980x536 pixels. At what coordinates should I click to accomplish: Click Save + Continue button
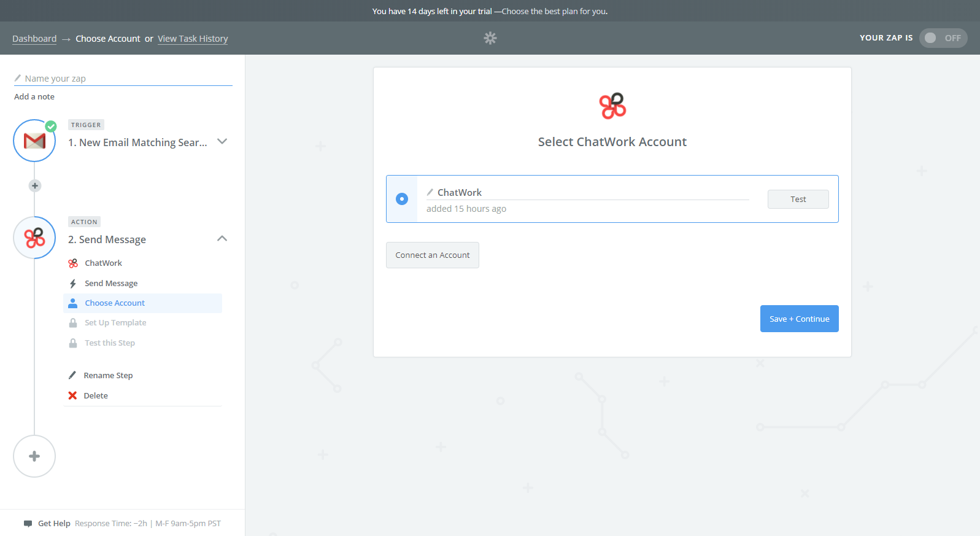coord(799,319)
